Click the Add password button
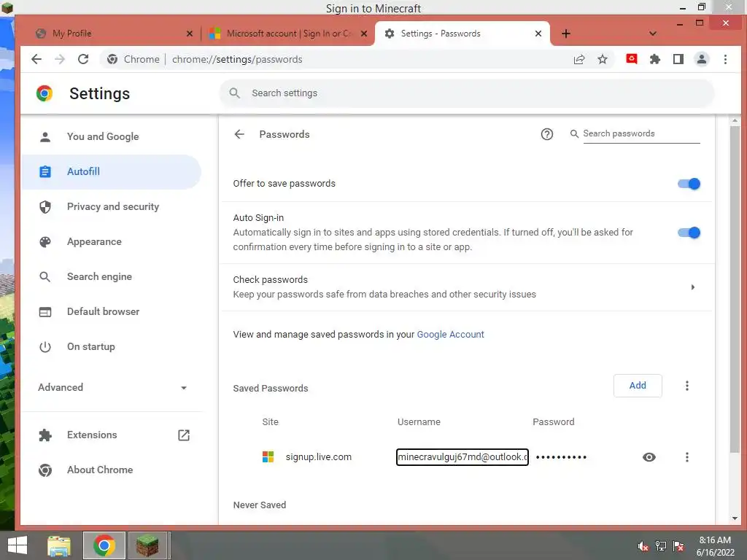Viewport: 747px width, 560px height. [638, 386]
